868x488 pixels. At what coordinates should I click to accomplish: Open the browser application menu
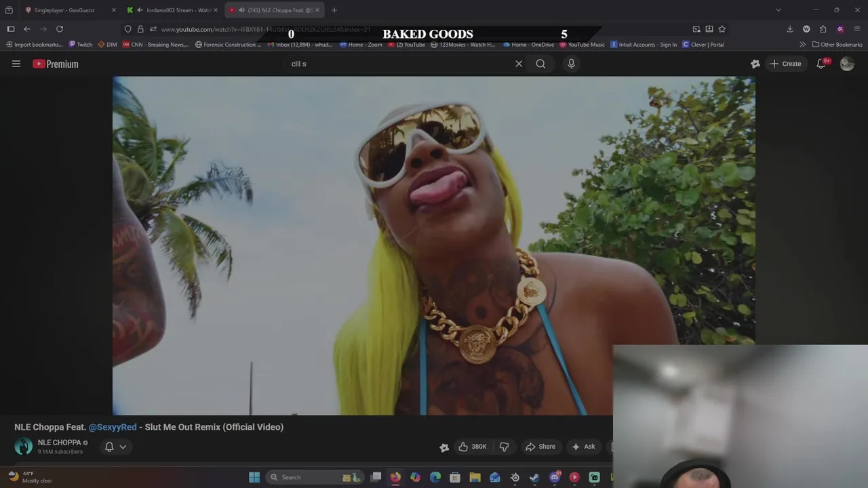pyautogui.click(x=858, y=29)
